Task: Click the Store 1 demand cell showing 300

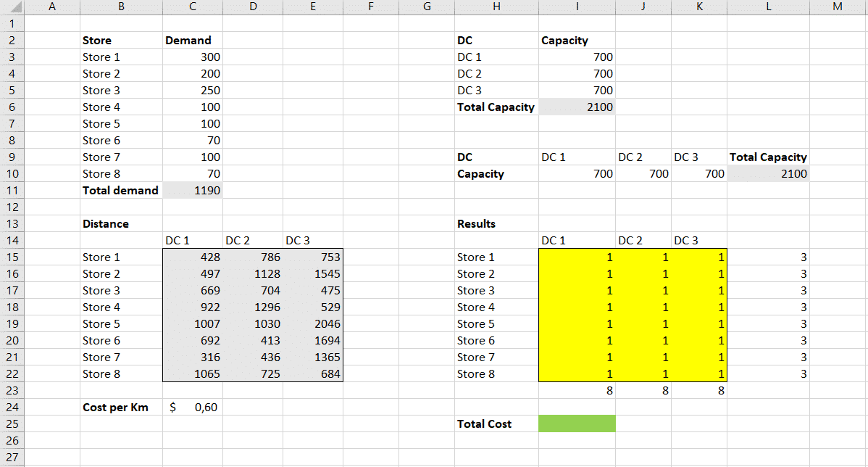Action: [193, 57]
